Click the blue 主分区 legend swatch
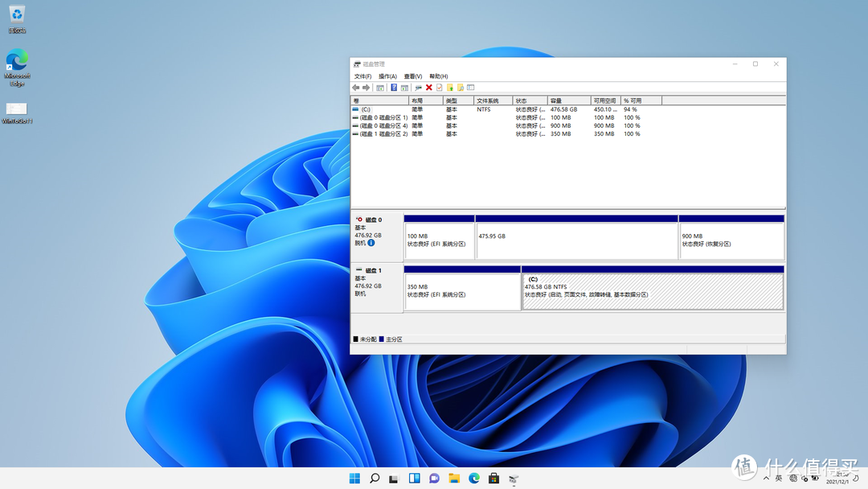Screen dimensions: 868x489 (382, 339)
